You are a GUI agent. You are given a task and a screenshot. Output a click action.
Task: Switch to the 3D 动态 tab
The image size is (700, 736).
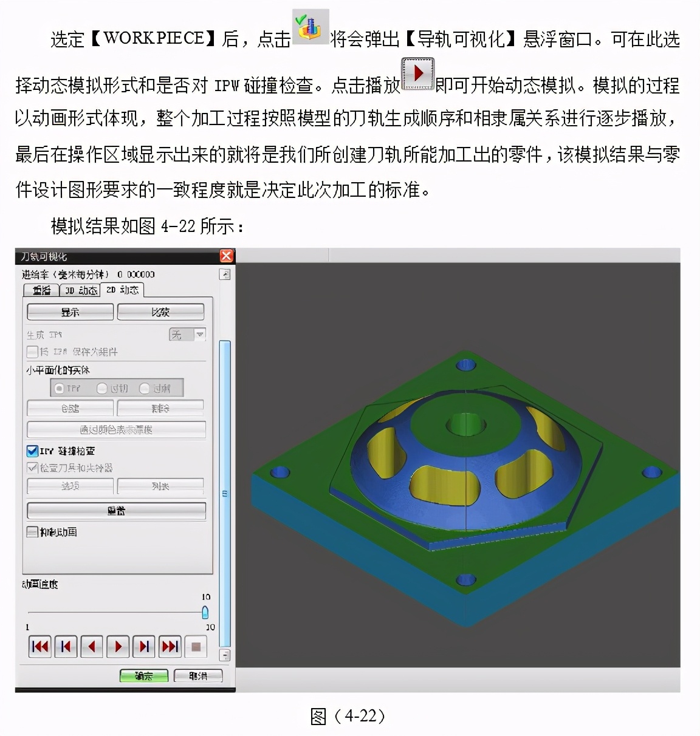coord(80,290)
